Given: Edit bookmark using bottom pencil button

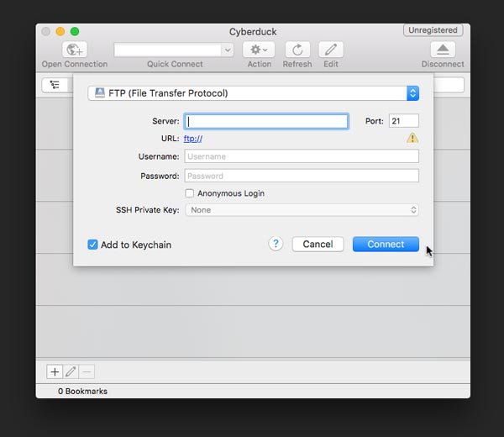Looking at the screenshot, I should click(71, 371).
